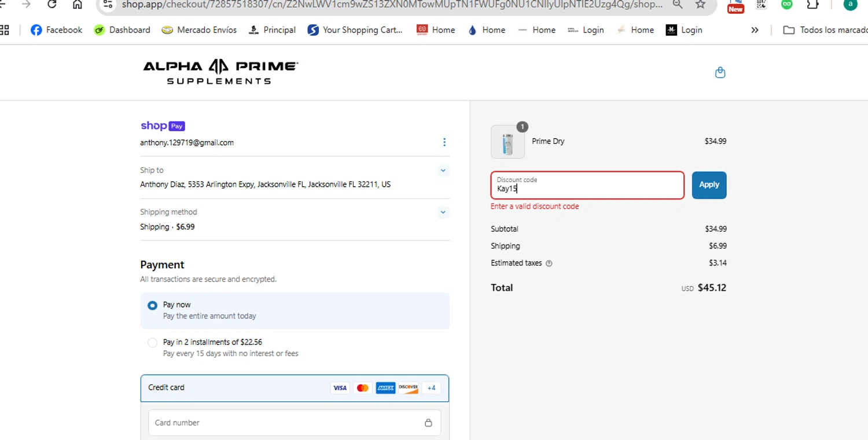Click the Mastercard logo
The image size is (868, 440).
[363, 388]
